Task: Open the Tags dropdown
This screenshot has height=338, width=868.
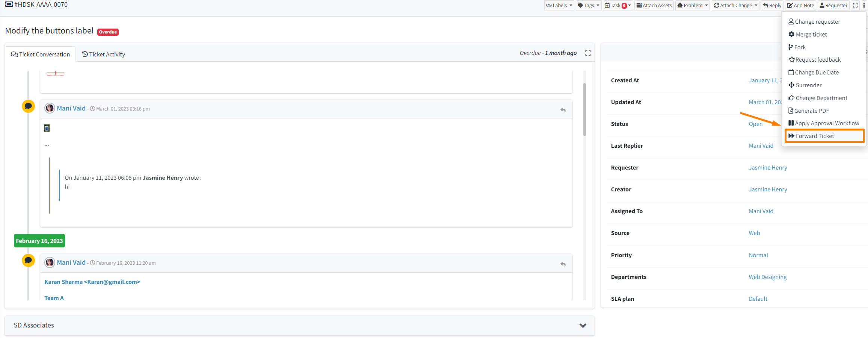Action: pos(589,5)
